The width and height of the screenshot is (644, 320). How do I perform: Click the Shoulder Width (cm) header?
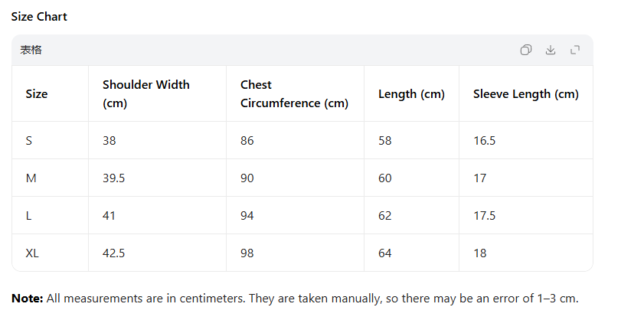click(x=145, y=94)
